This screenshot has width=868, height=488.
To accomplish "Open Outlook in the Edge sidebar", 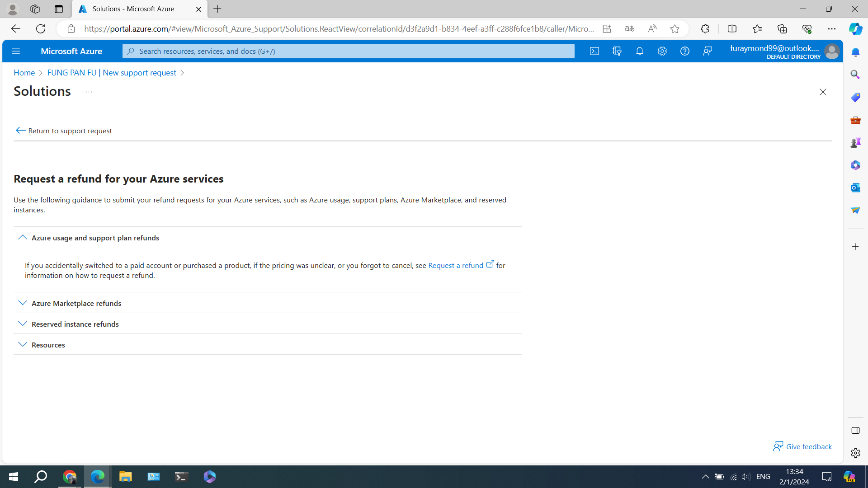I will (855, 188).
